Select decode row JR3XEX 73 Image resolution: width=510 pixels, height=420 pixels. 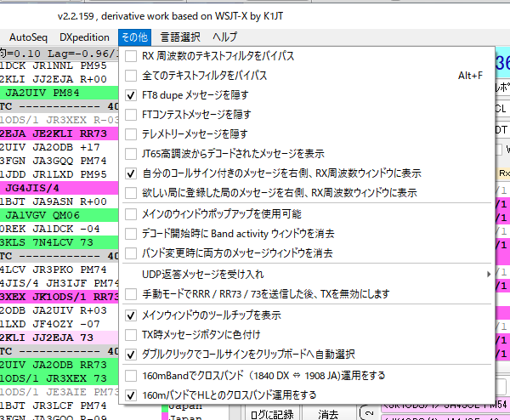[59, 378]
